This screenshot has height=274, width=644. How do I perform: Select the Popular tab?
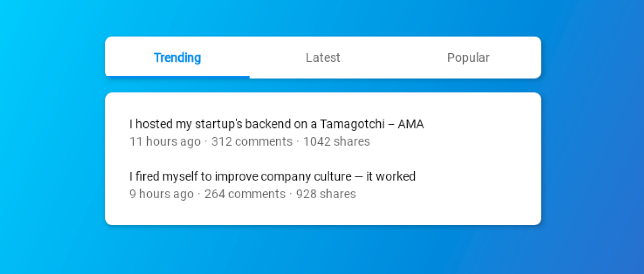pos(468,58)
